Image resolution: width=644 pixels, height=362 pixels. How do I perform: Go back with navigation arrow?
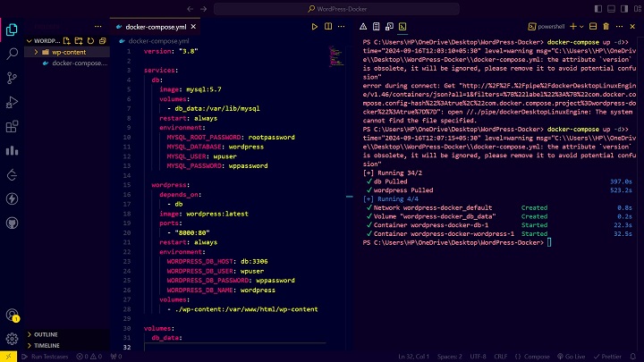click(x=190, y=9)
